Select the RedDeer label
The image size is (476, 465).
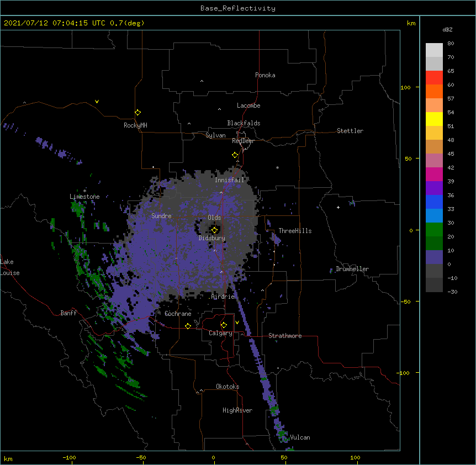click(x=243, y=141)
